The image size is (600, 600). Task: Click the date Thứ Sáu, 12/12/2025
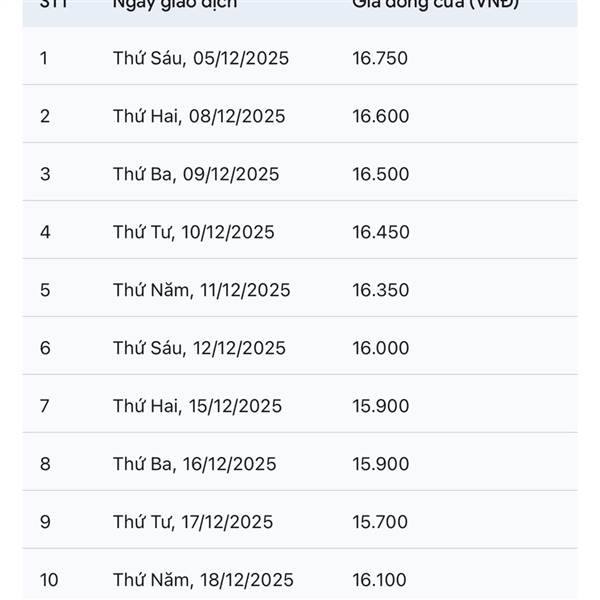[199, 348]
